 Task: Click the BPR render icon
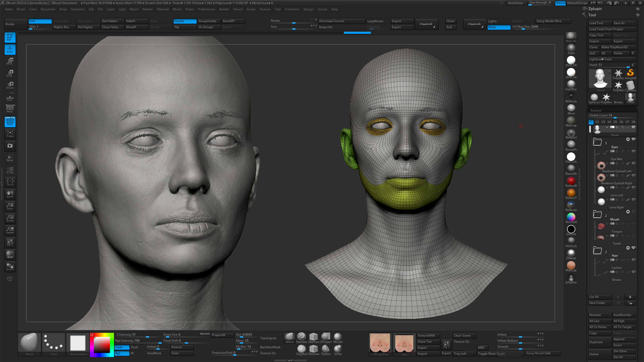pos(10,255)
